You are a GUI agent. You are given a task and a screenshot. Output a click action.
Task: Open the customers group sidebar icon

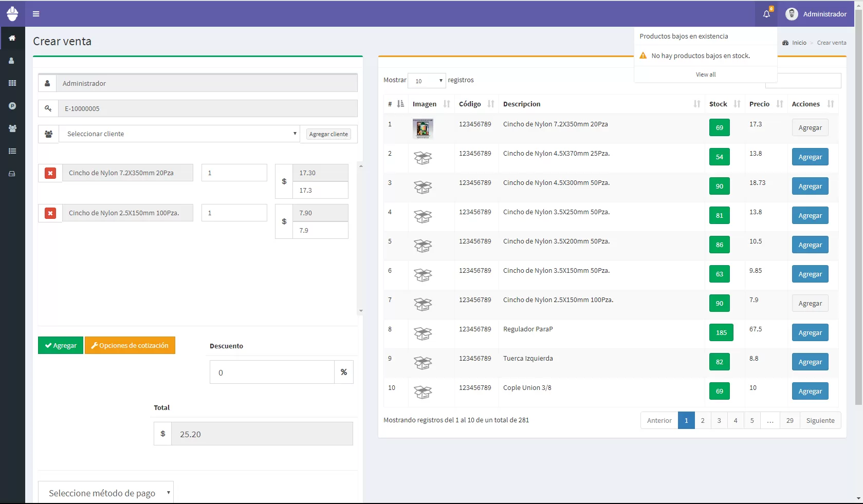click(12, 128)
